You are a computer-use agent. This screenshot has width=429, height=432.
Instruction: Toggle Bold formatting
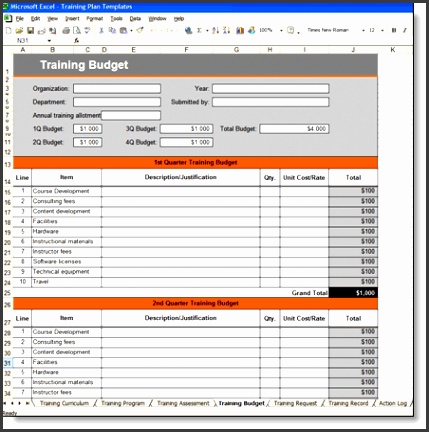point(394,30)
